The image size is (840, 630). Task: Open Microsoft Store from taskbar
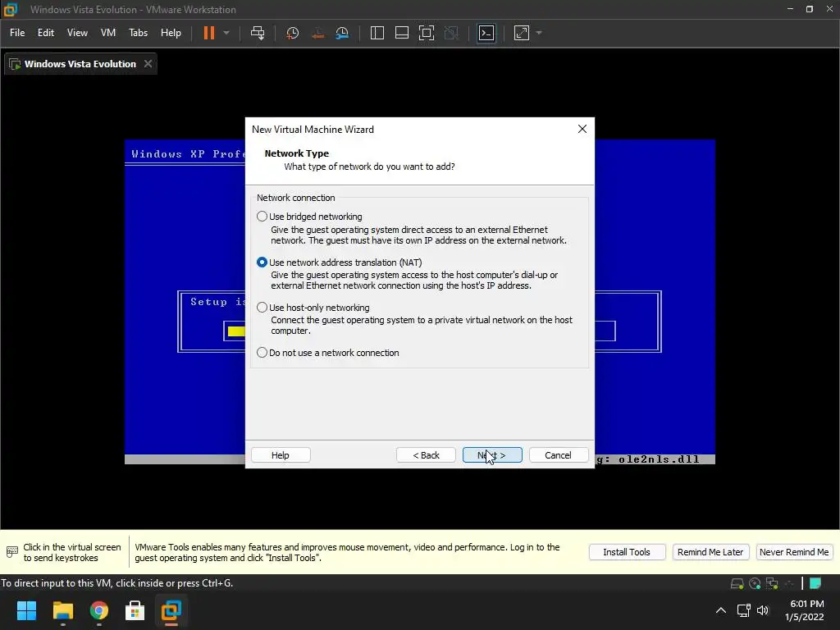[135, 610]
